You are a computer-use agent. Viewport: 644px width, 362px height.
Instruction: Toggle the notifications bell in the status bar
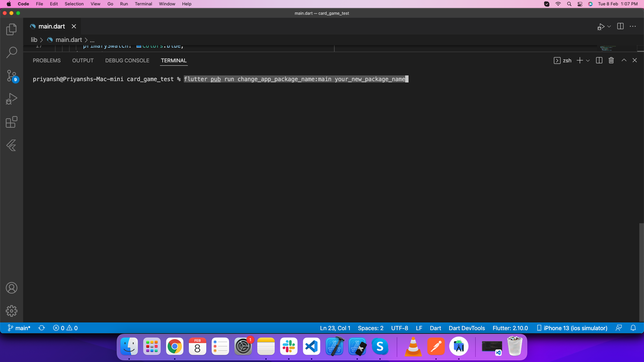coord(633,328)
